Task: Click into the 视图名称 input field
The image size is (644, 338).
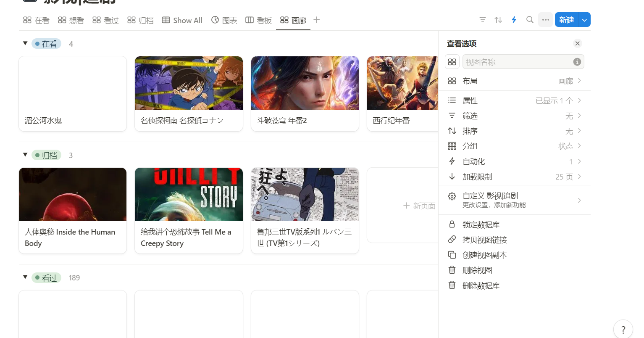Action: click(523, 62)
